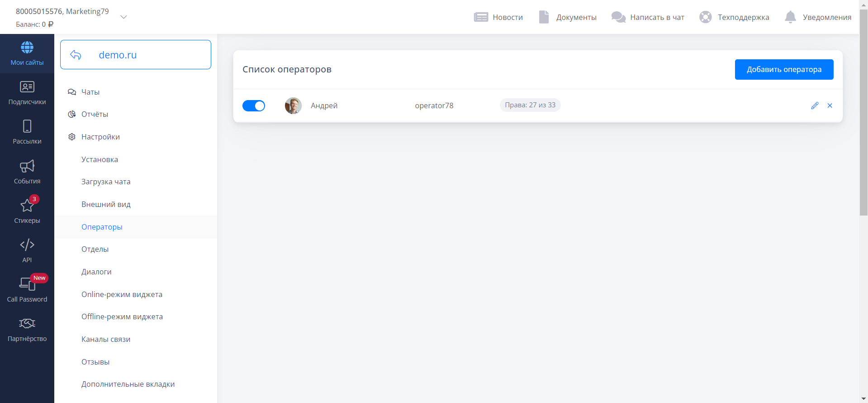This screenshot has width=868, height=403.
Task: Open Каналы связи menu item
Action: pos(106,339)
